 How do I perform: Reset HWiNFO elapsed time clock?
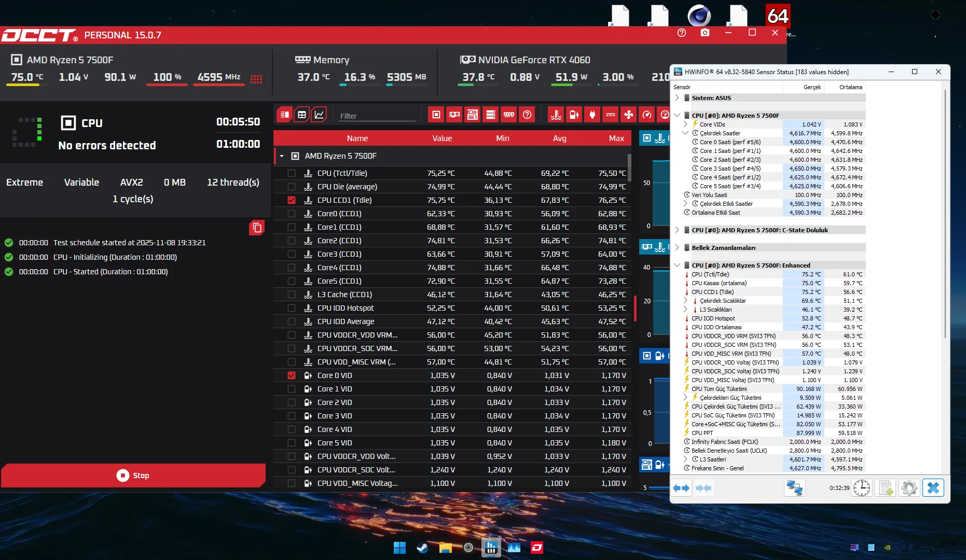[862, 488]
